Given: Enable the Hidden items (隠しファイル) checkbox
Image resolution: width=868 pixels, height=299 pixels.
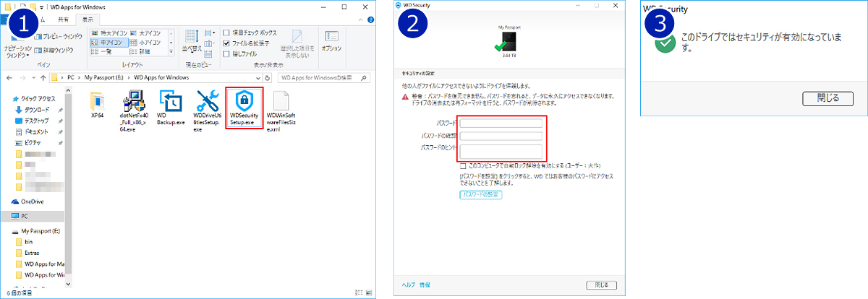Looking at the screenshot, I should [227, 53].
